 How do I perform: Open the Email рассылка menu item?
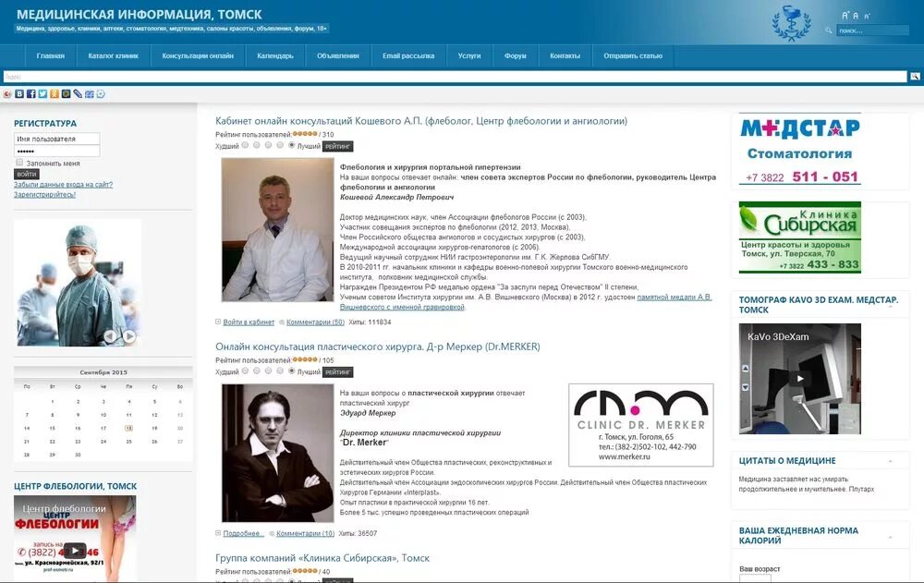(408, 56)
